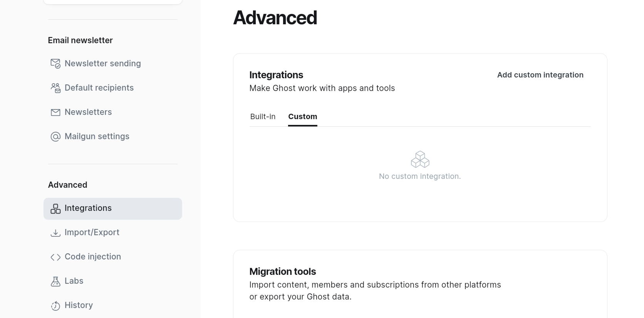
Task: Click the Mailgun settings at-sign icon
Action: 55,136
